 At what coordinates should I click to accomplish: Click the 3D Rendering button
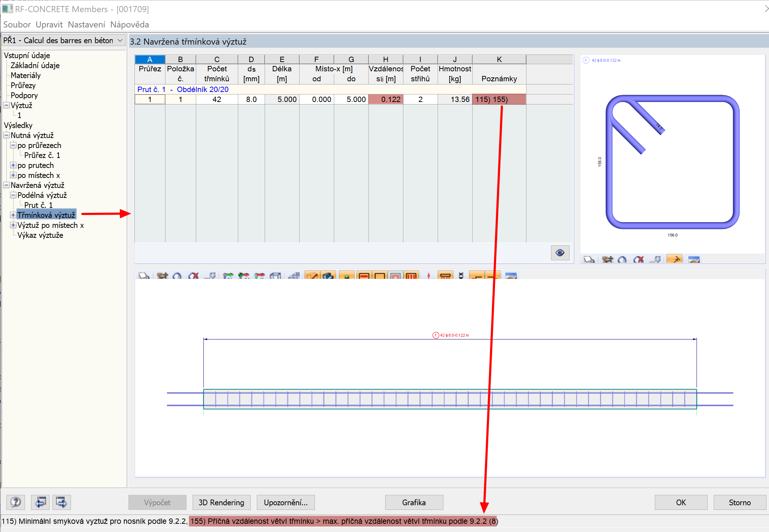(221, 502)
